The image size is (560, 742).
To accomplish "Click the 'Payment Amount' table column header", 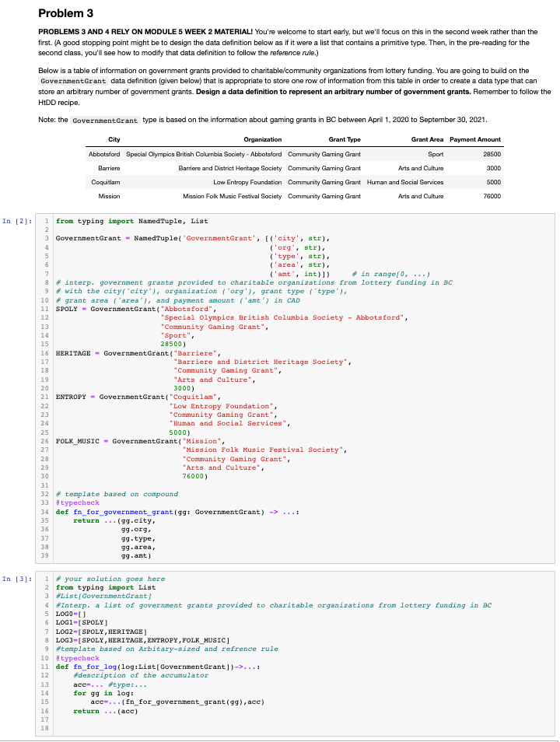I will tap(475, 139).
